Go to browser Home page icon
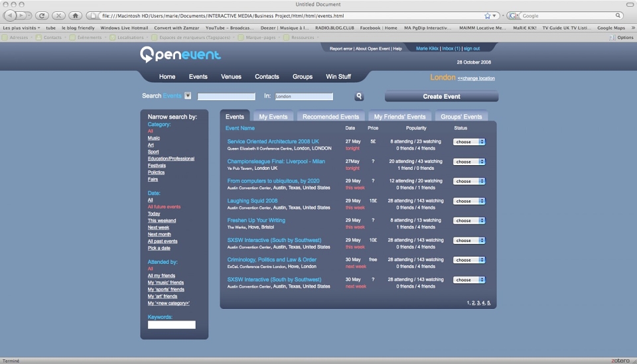 75,15
